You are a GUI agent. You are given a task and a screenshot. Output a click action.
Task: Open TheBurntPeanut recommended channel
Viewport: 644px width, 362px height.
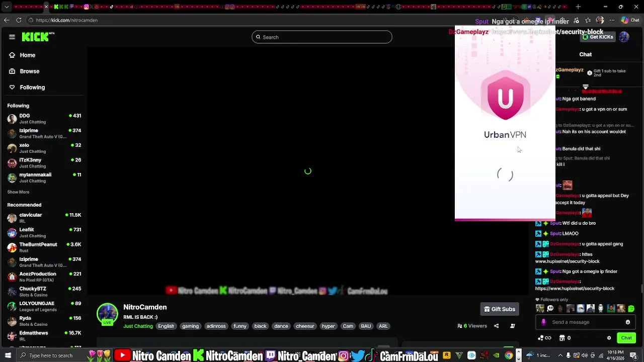click(44, 247)
